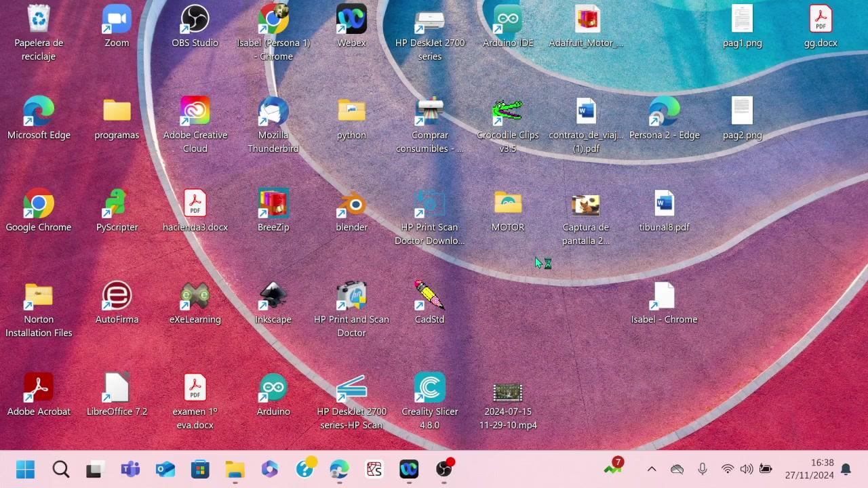Select the programas folder on desktop
Image resolution: width=868 pixels, height=488 pixels.
point(117,119)
